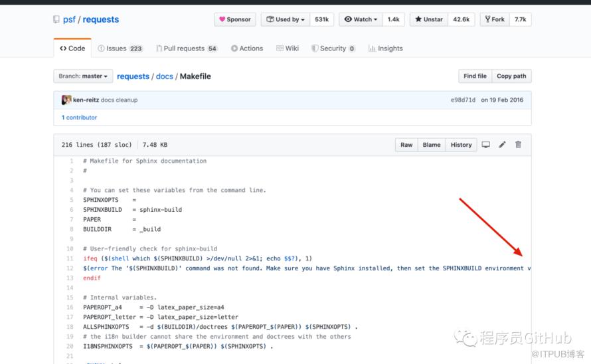Click the 223 issues counter badge
Viewport: 591px width, 364px height.
point(136,48)
